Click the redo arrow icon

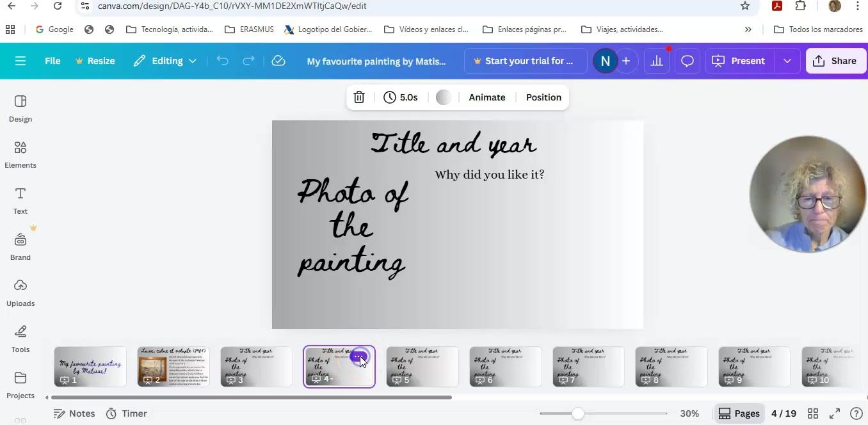pos(248,61)
